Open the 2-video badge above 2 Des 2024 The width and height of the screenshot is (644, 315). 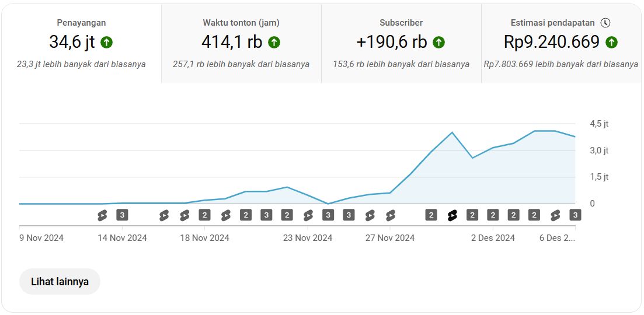pos(493,215)
